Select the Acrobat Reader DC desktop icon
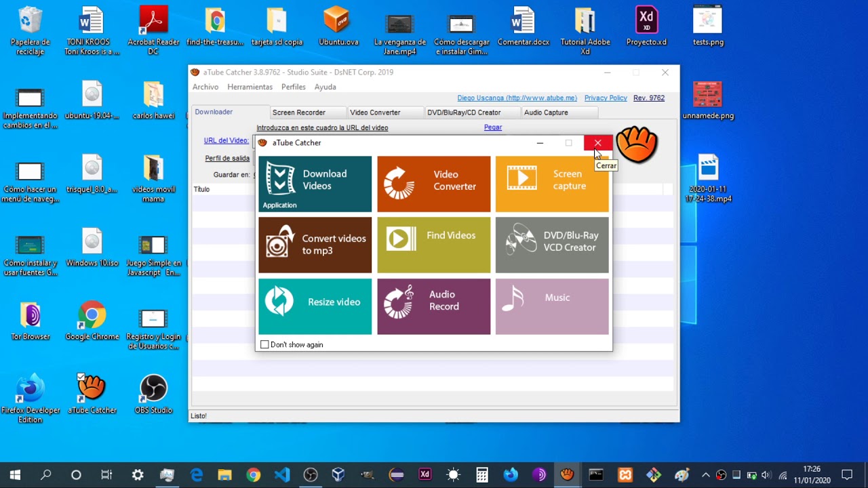Viewport: 868px width, 488px height. tap(153, 30)
